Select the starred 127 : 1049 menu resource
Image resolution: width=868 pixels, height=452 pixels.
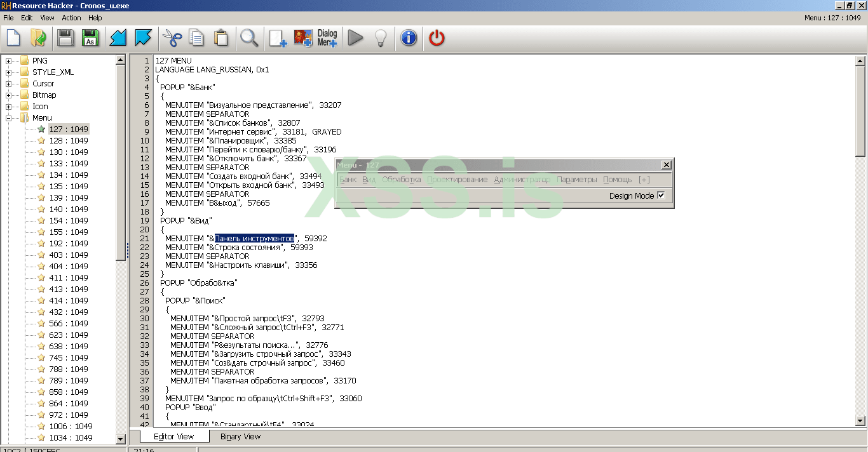point(68,129)
